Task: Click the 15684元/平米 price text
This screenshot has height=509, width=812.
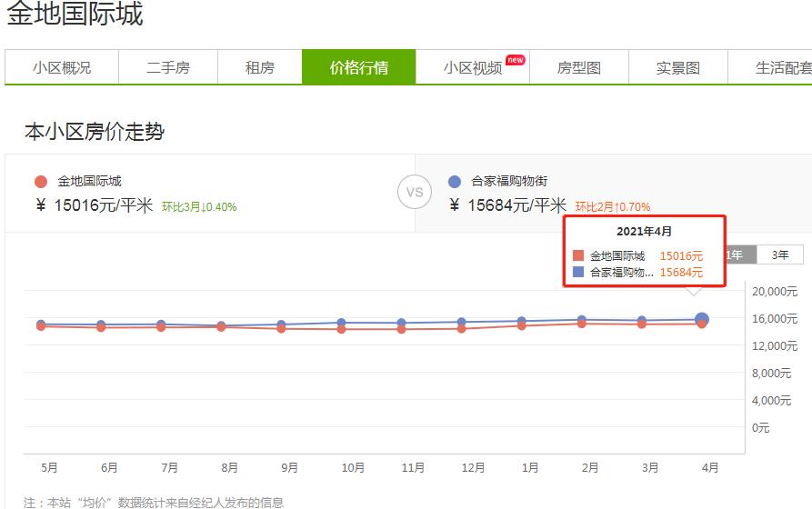Action: click(517, 205)
